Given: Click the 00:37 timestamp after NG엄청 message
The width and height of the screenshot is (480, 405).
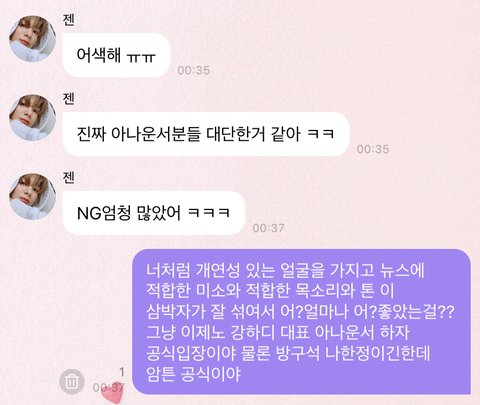Looking at the screenshot, I should pos(269,228).
